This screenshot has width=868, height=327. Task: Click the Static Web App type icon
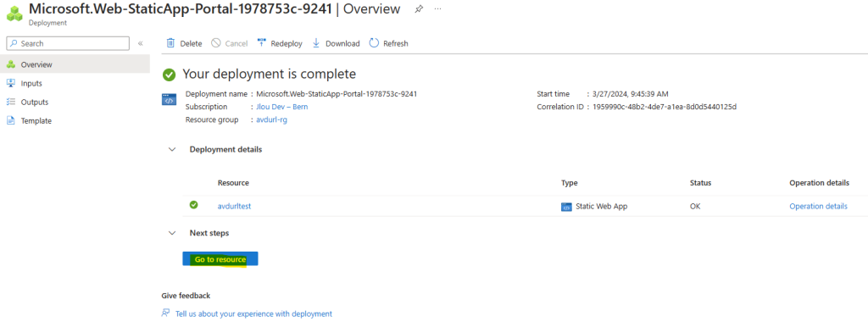coord(566,207)
